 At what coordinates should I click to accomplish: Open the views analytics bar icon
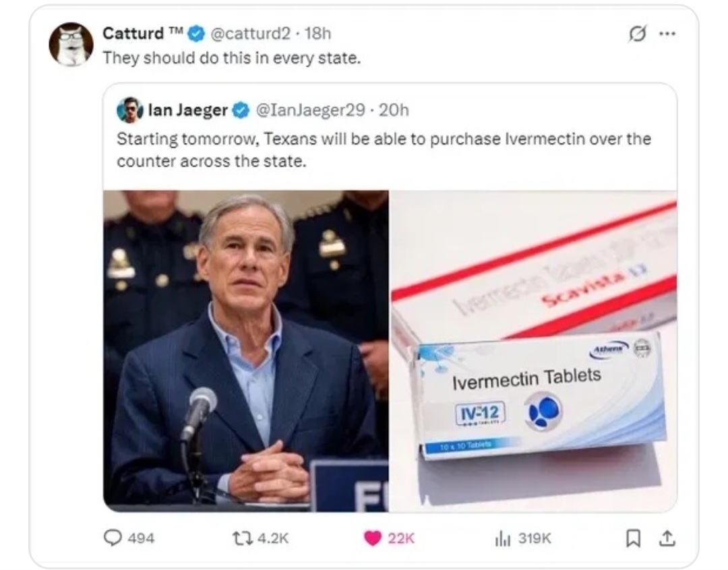coord(503,538)
